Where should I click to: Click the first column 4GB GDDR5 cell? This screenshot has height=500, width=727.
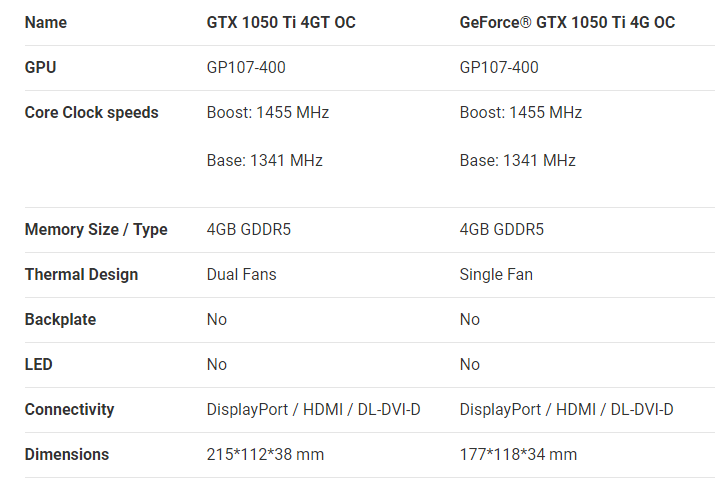click(249, 229)
